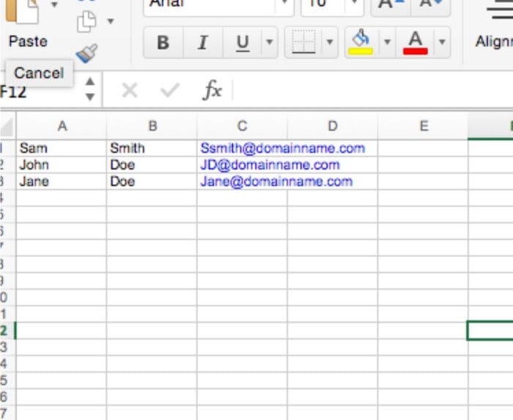The width and height of the screenshot is (513, 420).
Task: Toggle Underline formatting
Action: point(243,43)
